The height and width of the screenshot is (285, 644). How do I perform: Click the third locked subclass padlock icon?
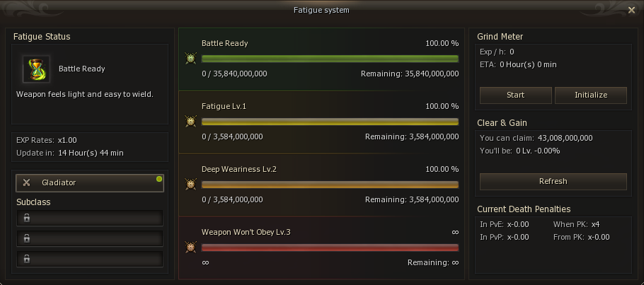pyautogui.click(x=26, y=259)
